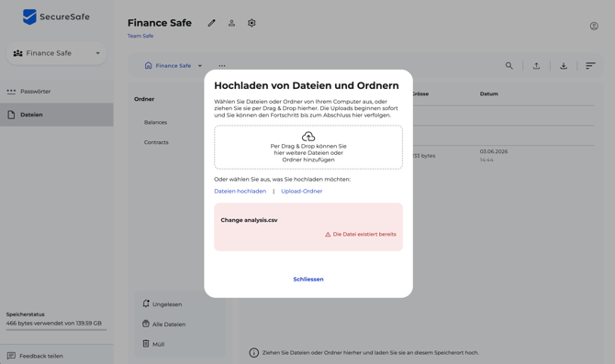Click the storage usage progress bar
Viewport: 615px width, 364px height.
click(57, 330)
